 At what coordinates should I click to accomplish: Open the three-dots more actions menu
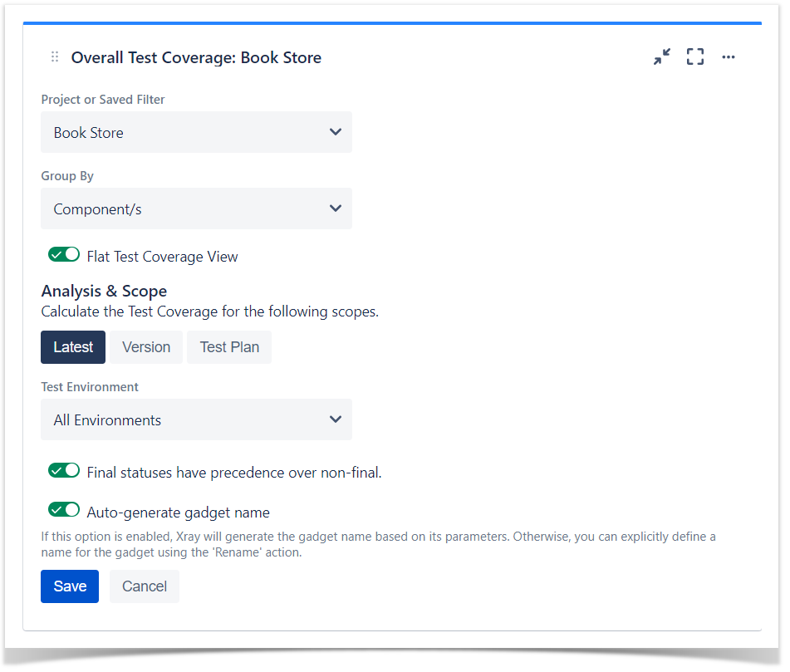click(x=729, y=57)
